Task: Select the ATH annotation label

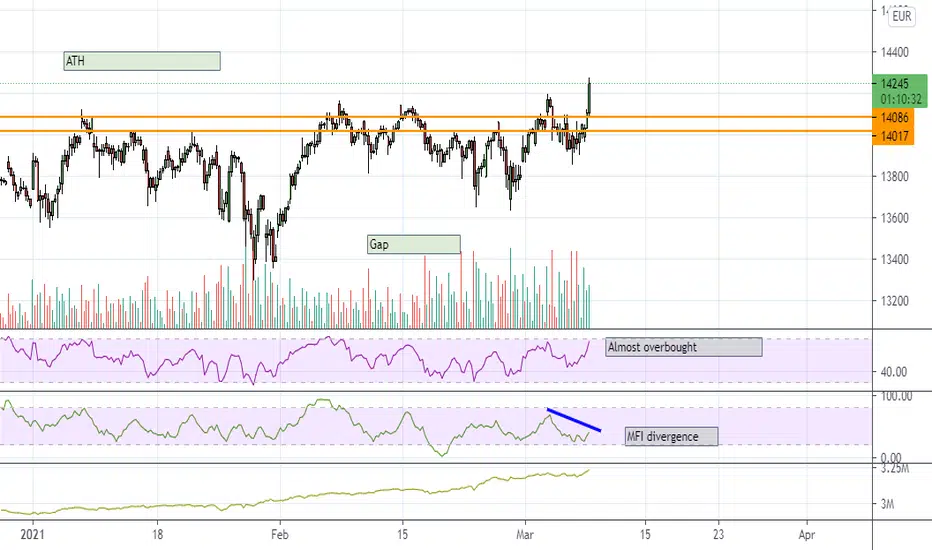Action: tap(142, 61)
